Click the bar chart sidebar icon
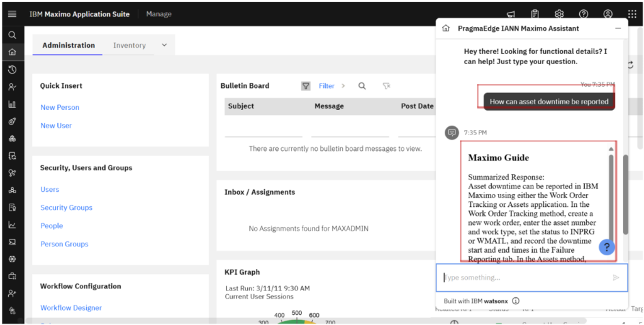This screenshot has height=325, width=644. click(12, 104)
